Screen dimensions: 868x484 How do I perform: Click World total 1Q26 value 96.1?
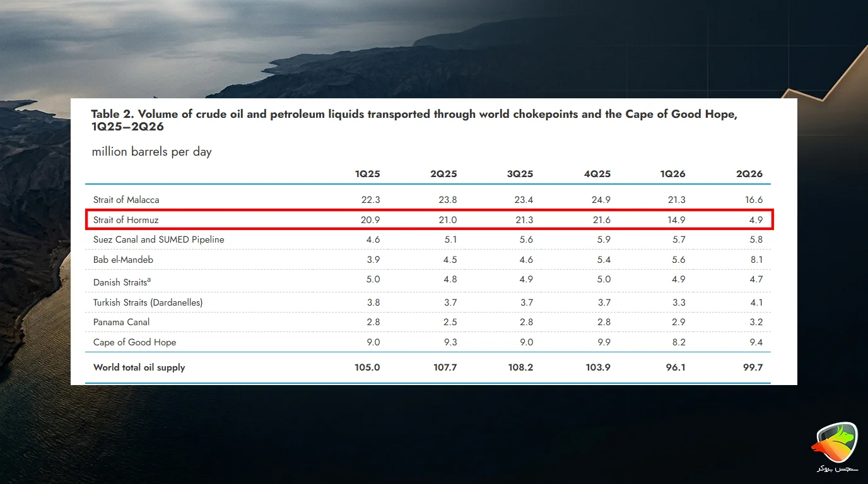[x=675, y=367]
